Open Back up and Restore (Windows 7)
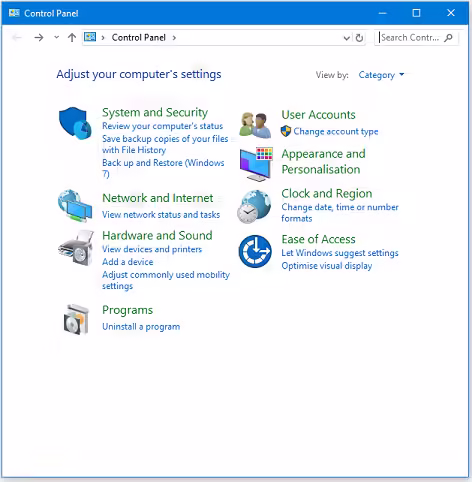The image size is (472, 482). (163, 168)
